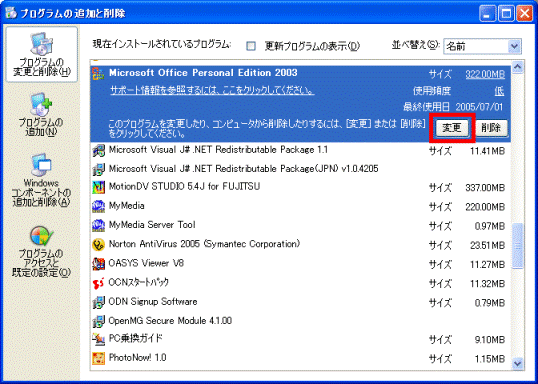Select MyMedia Server Tool entry
Viewport: 538px width, 384px height.
pos(152,225)
